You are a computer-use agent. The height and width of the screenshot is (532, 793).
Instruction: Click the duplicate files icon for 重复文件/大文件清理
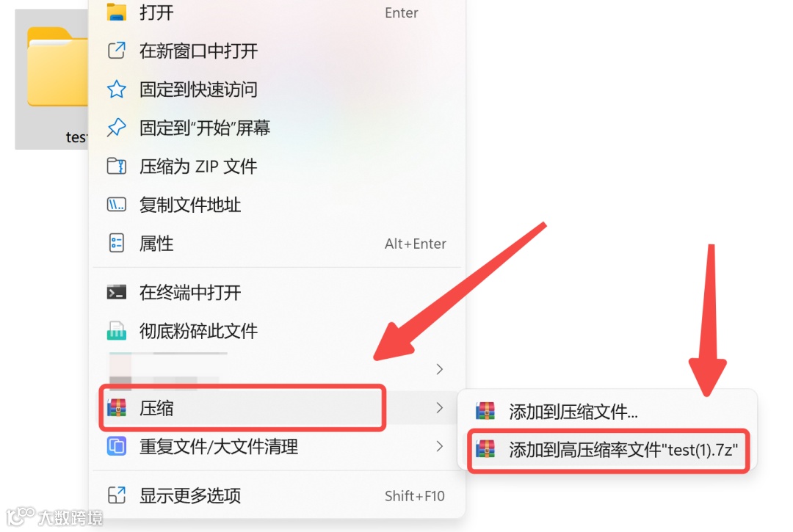(x=116, y=447)
